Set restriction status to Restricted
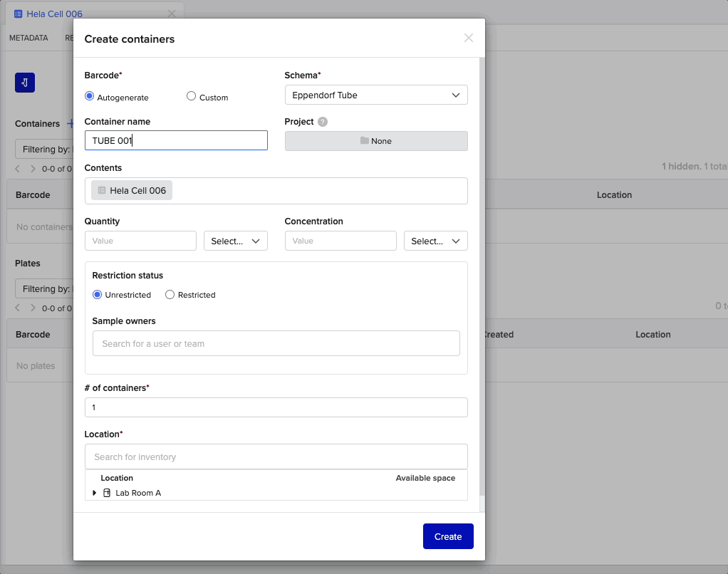 tap(170, 295)
